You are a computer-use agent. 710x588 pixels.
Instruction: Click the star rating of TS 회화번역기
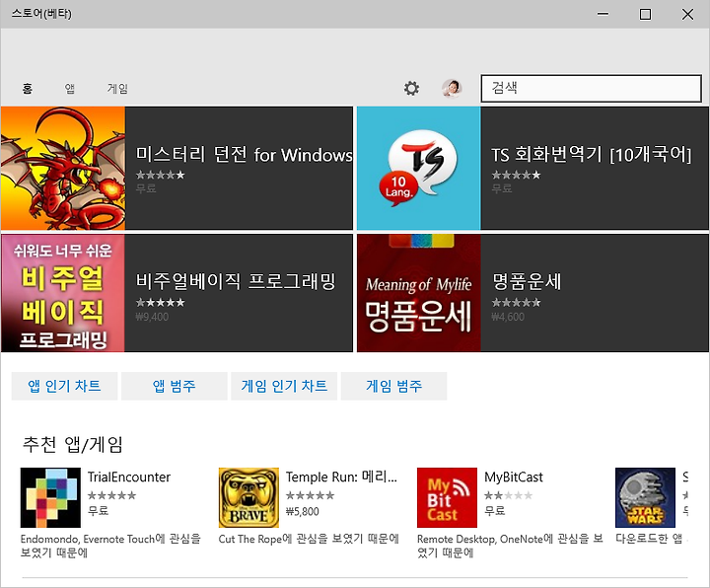(x=516, y=175)
